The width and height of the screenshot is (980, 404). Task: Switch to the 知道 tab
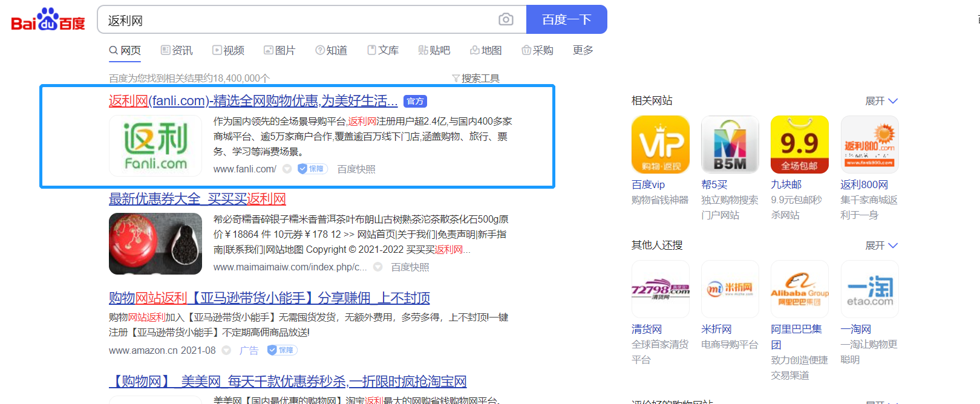tap(331, 50)
